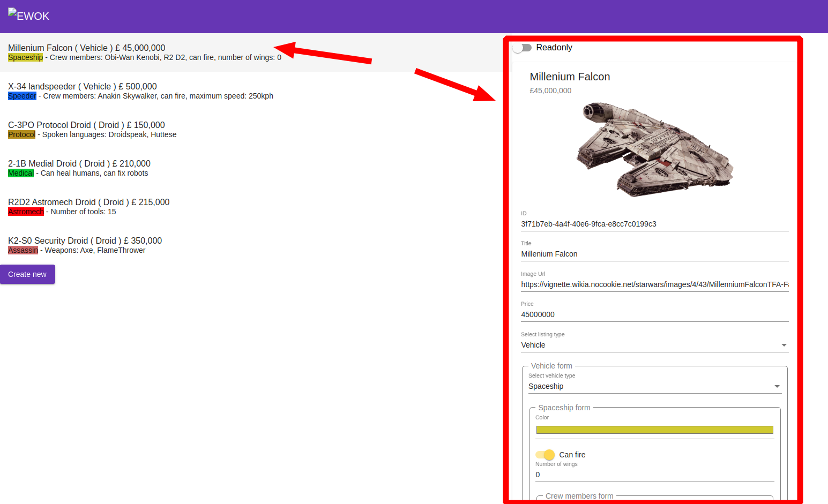828x504 pixels.
Task: Click the red Astromech tag label
Action: 26,211
